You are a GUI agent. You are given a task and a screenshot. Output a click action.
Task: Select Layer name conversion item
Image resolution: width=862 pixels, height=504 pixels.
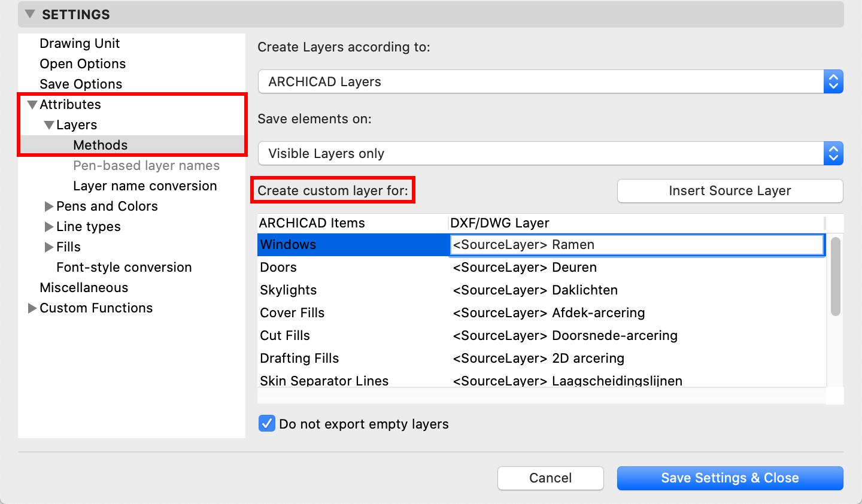[145, 186]
